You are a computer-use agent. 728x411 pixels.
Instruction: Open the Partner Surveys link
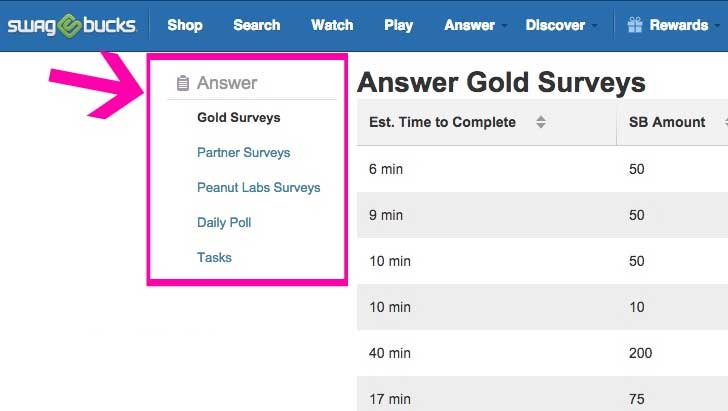243,152
